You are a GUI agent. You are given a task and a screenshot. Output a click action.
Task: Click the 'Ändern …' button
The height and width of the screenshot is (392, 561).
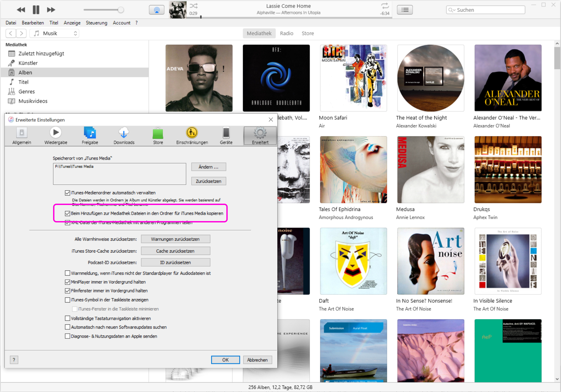pos(208,167)
